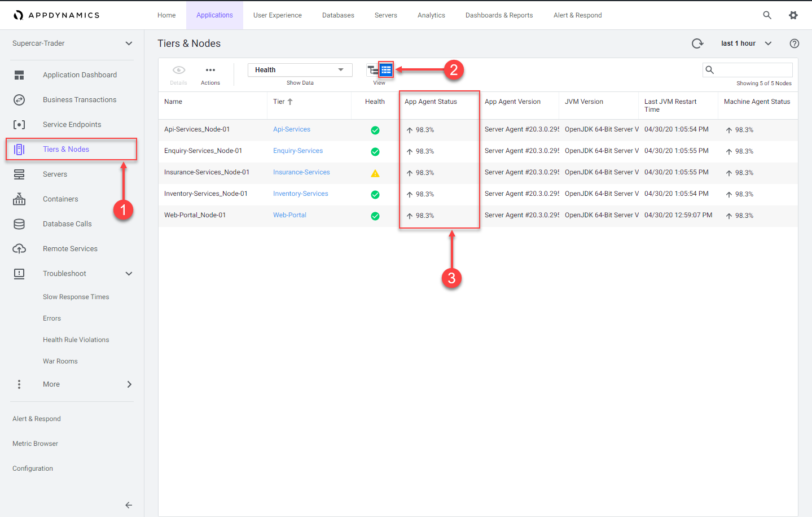
Task: Open War Rooms in sidebar
Action: (60, 361)
